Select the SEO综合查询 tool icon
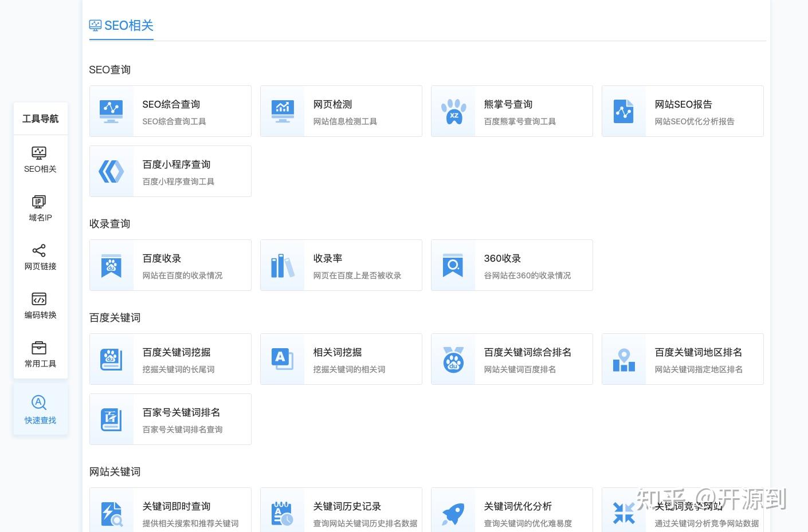Screen dimensions: 808x532 click(111, 111)
